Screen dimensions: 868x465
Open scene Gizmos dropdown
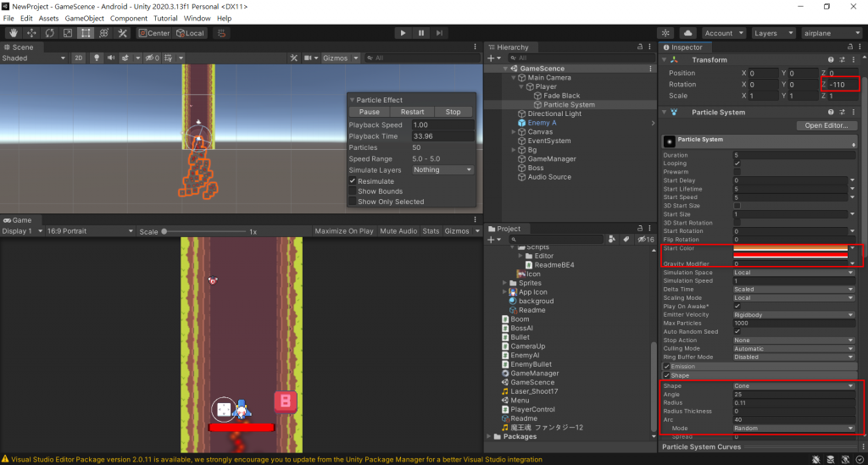(x=340, y=58)
